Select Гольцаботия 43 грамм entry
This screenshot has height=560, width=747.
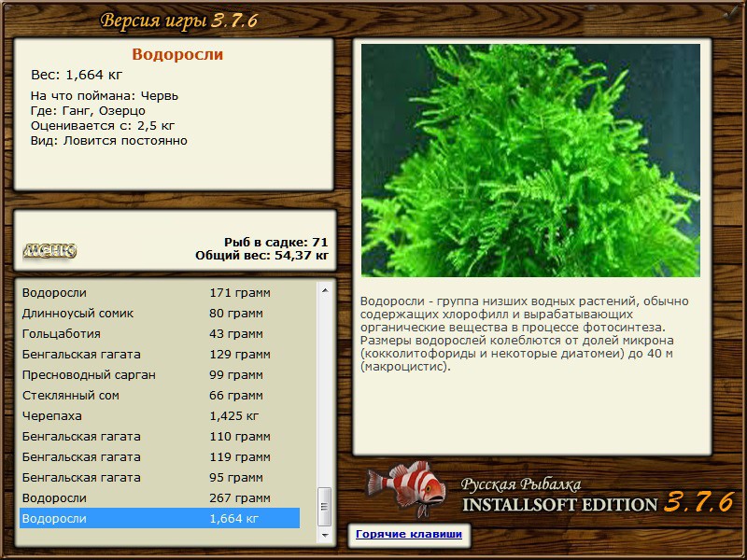(160, 333)
